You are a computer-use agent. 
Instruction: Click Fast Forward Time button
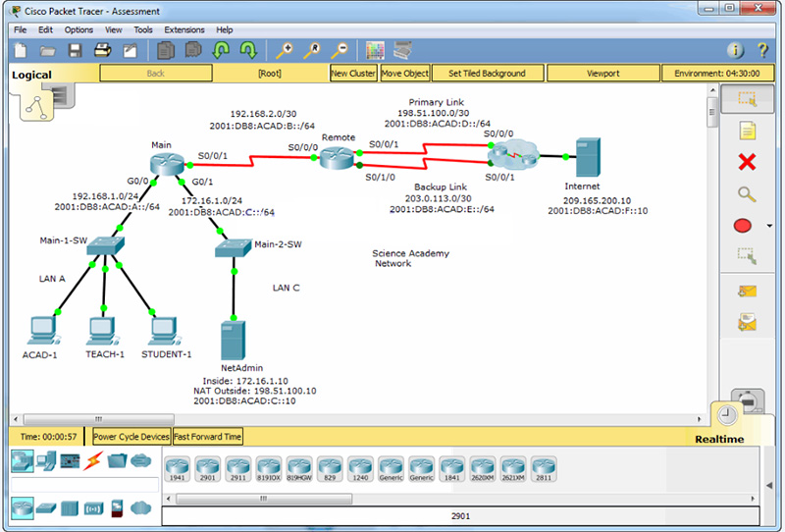tap(208, 437)
